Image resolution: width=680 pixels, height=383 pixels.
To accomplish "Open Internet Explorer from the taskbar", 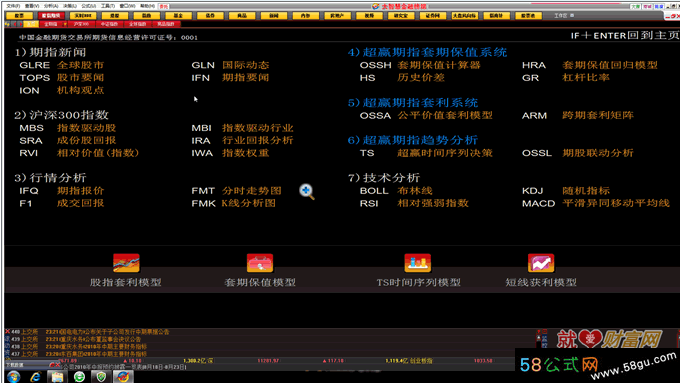I will 36,376.
